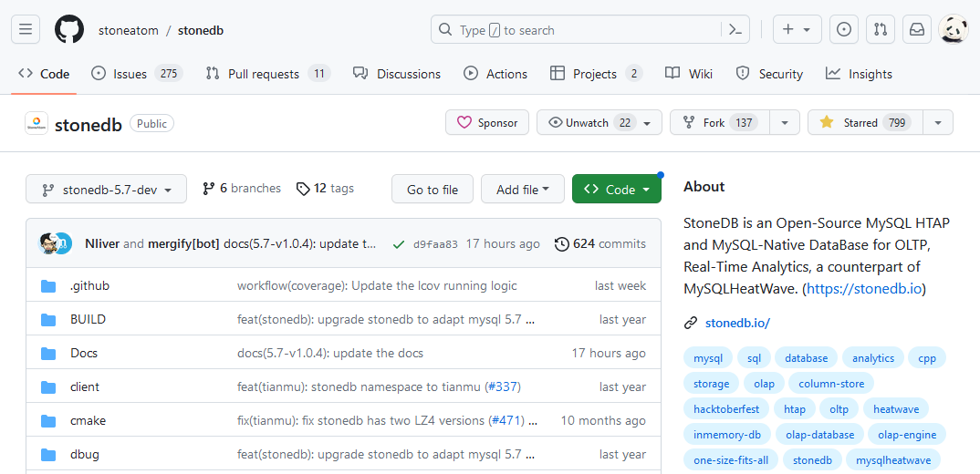
Task: Open the Wiki tab
Action: pos(689,74)
